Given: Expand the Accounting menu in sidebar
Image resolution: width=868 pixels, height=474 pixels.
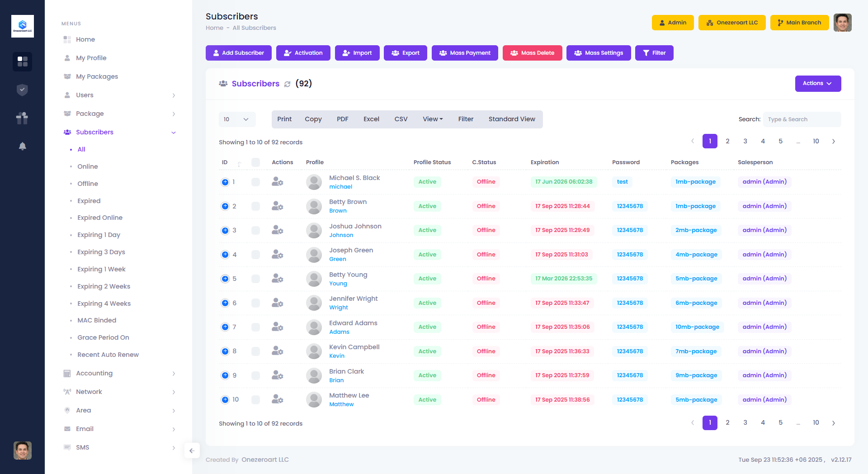Looking at the screenshot, I should pos(94,373).
